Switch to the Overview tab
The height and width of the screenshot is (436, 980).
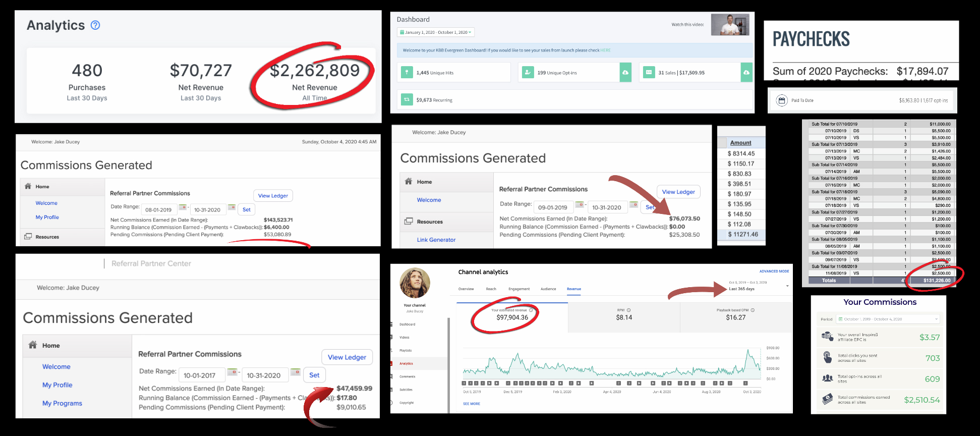(x=466, y=289)
